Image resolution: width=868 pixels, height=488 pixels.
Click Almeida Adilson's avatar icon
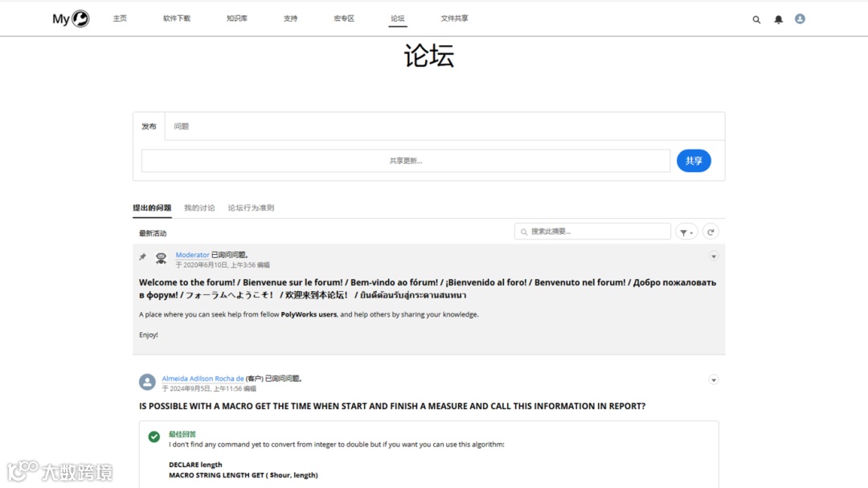click(x=147, y=382)
